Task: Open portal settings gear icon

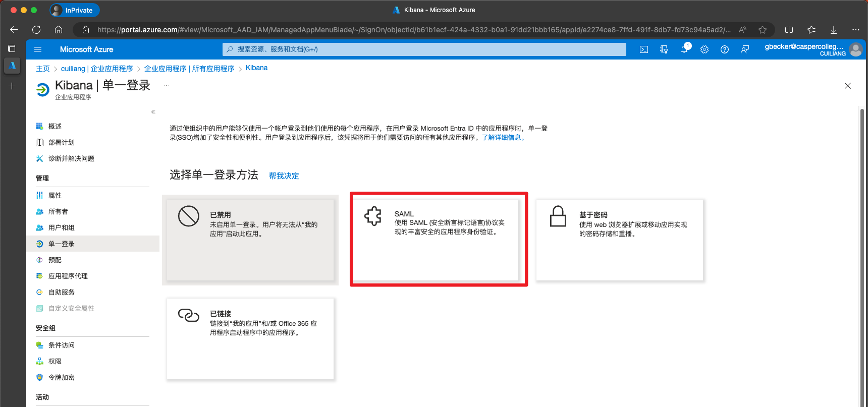Action: pyautogui.click(x=704, y=49)
